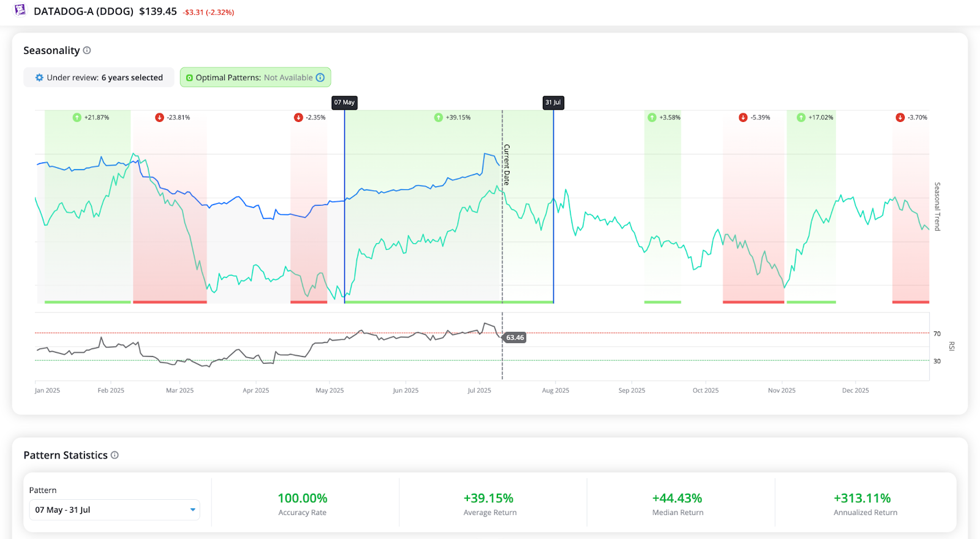Click the RSI value tag 63.46

click(x=514, y=337)
